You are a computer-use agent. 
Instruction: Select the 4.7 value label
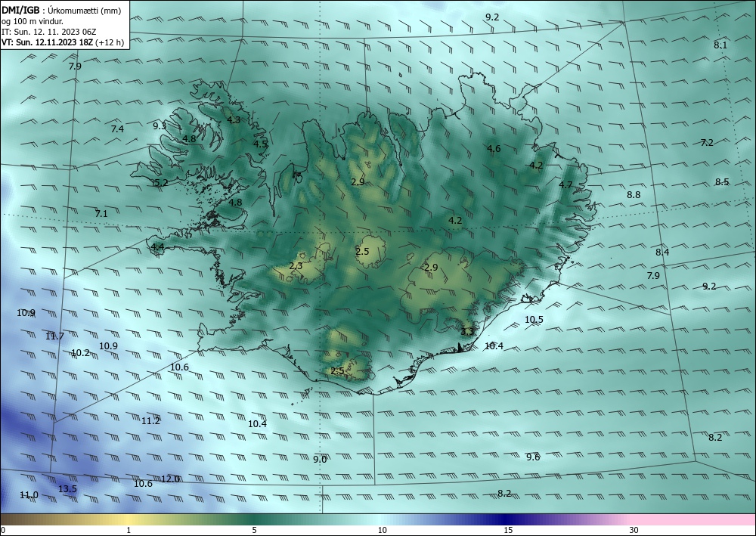tap(565, 184)
